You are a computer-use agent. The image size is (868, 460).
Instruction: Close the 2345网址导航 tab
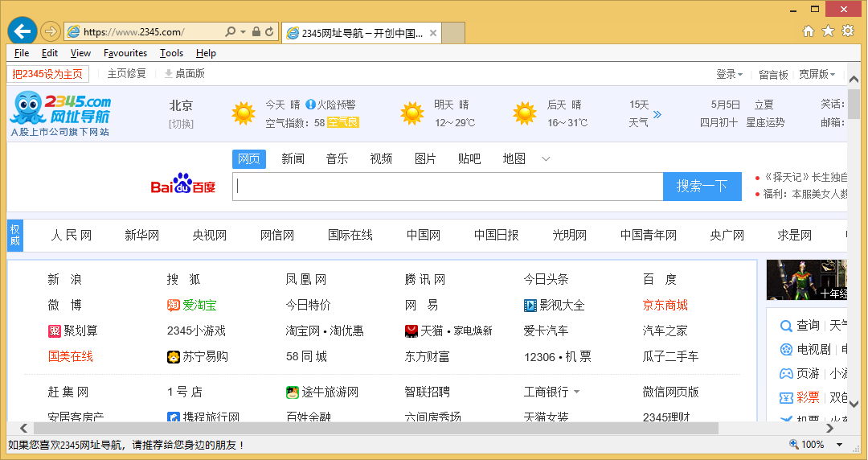[433, 33]
